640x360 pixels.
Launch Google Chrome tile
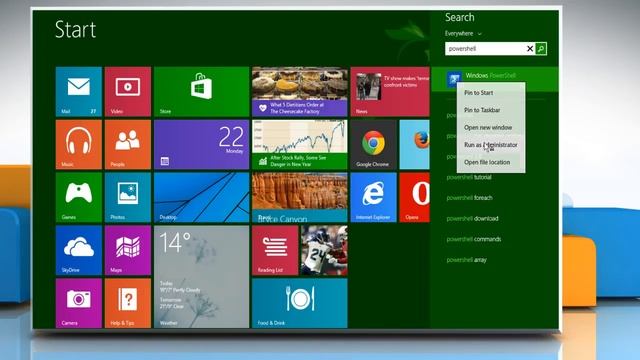[x=373, y=144]
